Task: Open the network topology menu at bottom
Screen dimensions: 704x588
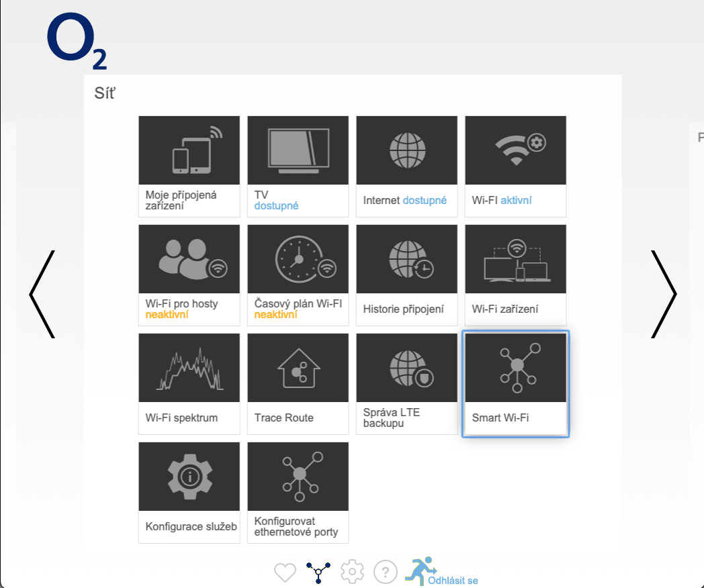Action: click(x=318, y=572)
